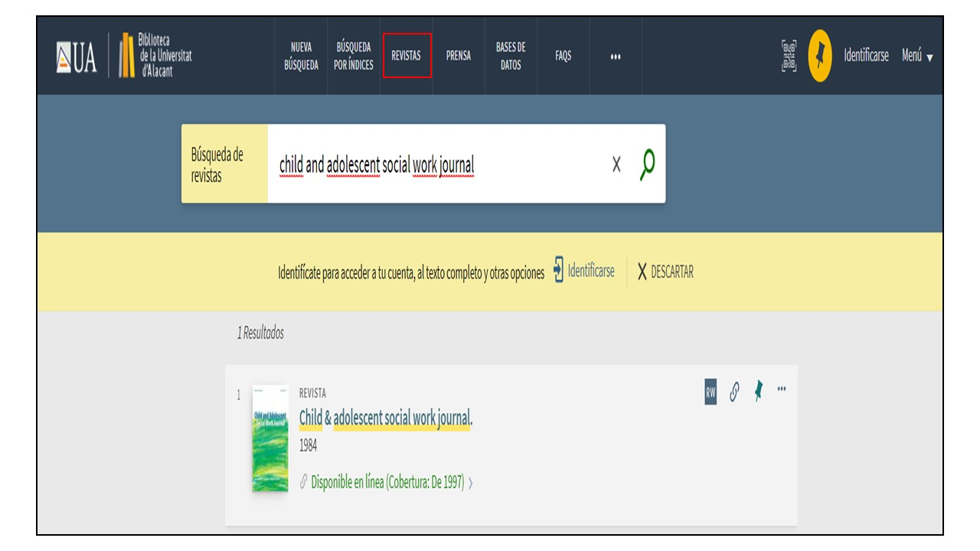This screenshot has height=551, width=980.
Task: Dismiss the banner with Descartar
Action: (665, 272)
